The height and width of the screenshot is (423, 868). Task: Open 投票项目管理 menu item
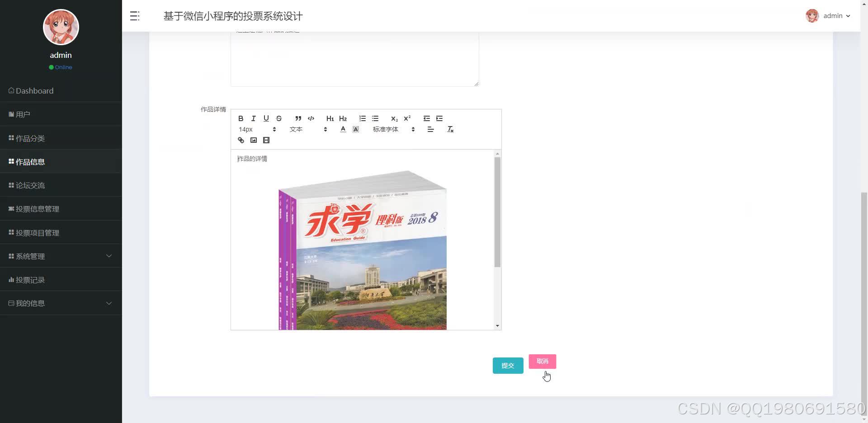61,233
